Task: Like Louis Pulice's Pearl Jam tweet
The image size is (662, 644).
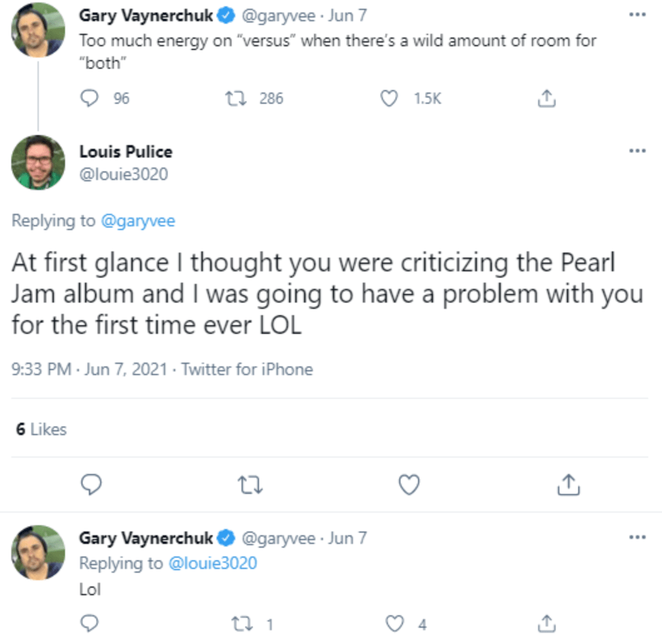Action: click(x=409, y=484)
